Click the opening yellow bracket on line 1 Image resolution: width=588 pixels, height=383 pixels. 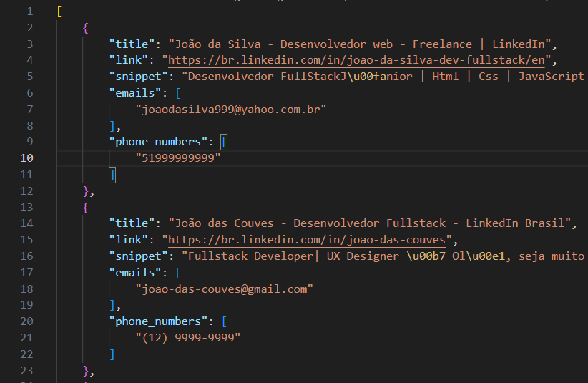pos(59,11)
